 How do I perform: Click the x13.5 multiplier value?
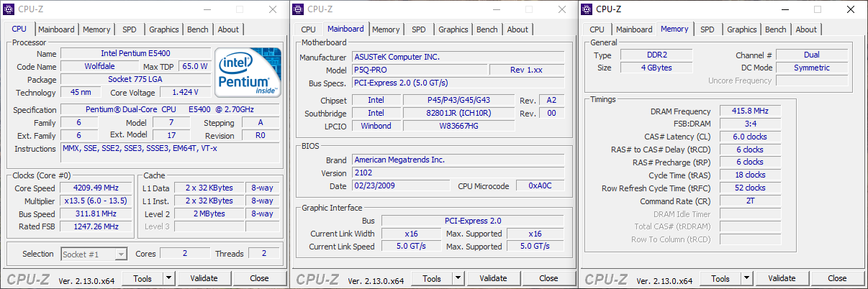pos(96,201)
